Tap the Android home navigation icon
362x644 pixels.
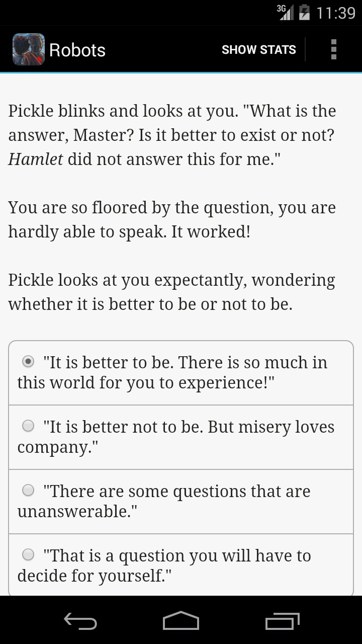181,621
